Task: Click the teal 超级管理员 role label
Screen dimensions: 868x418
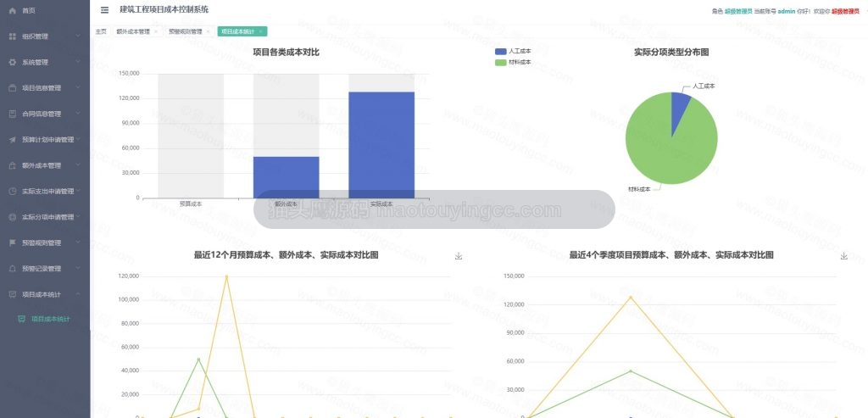Action: [738, 11]
